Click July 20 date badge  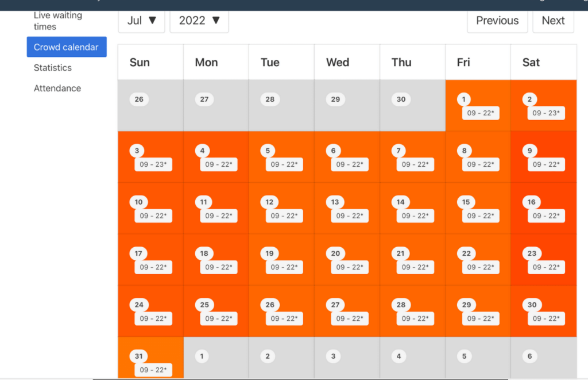tap(335, 254)
